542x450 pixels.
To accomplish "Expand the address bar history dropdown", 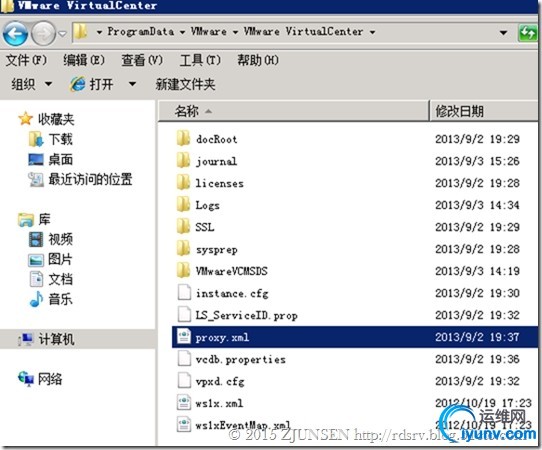I will (504, 33).
